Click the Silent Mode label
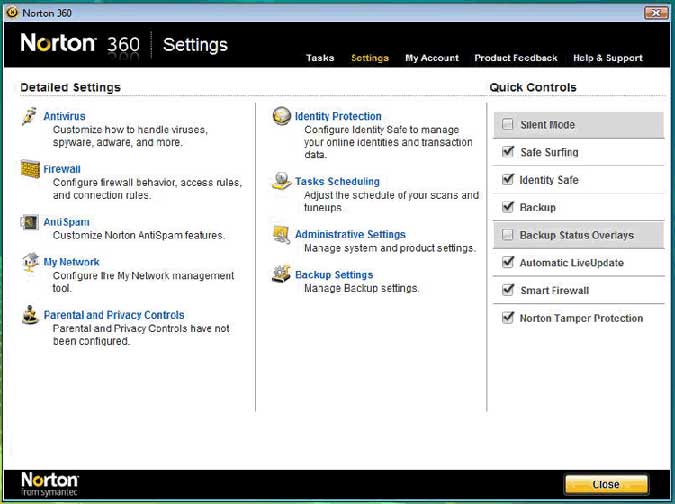 point(547,125)
